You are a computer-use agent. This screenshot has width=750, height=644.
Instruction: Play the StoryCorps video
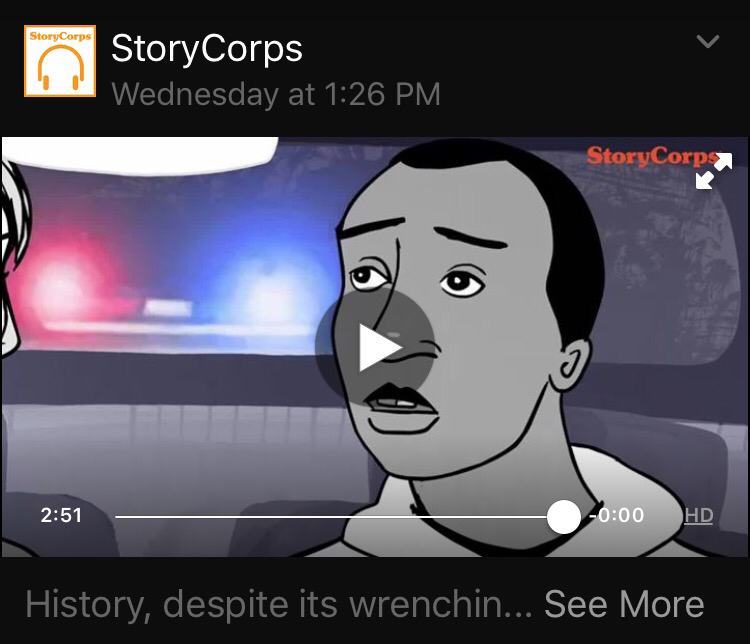[375, 347]
